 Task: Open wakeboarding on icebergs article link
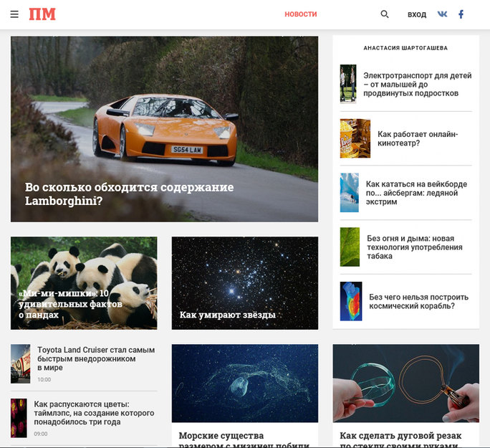[x=416, y=193]
